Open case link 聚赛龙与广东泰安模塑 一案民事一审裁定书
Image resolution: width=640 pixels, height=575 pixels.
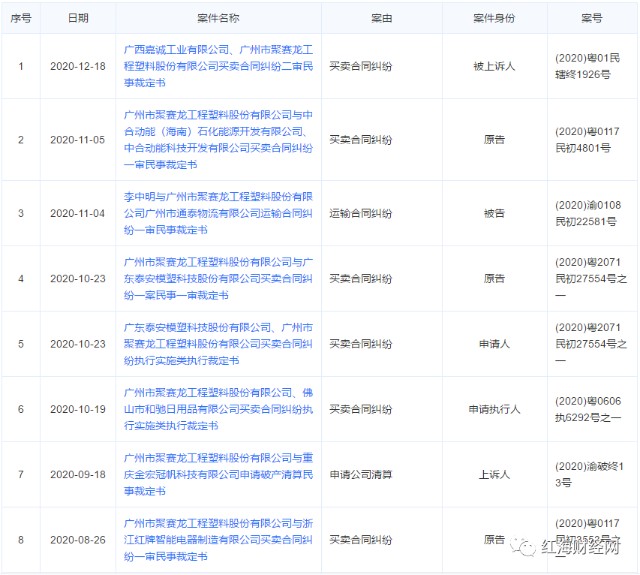coord(218,278)
